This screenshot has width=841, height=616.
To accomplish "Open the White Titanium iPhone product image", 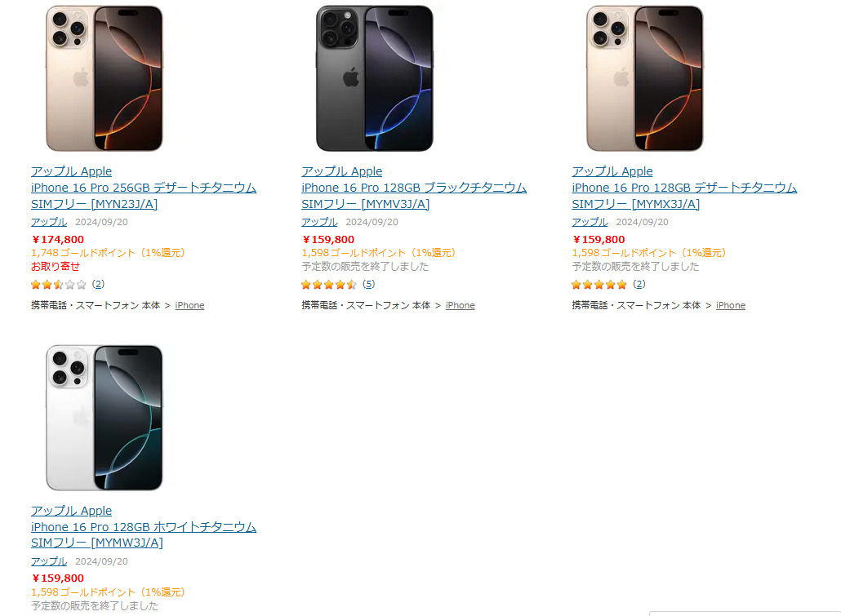I will 104,418.
